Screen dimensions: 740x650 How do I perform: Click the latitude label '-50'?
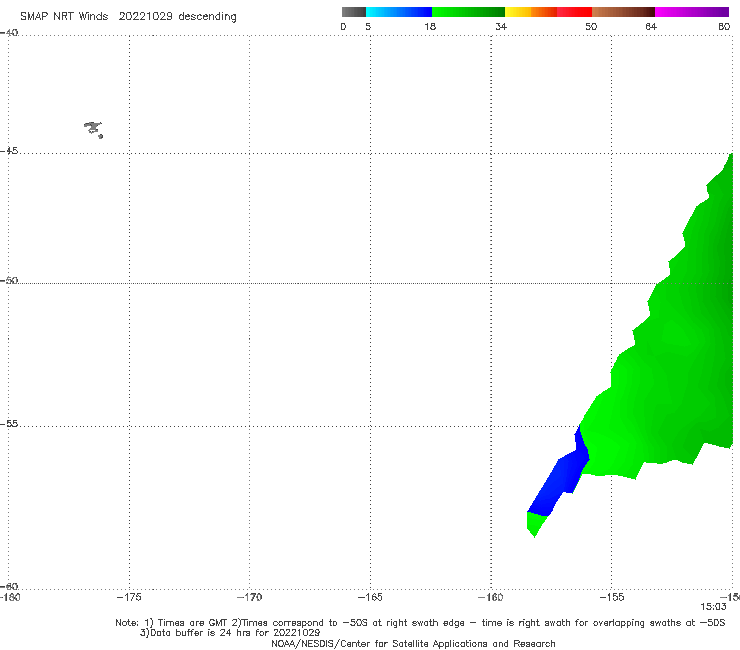(9, 280)
